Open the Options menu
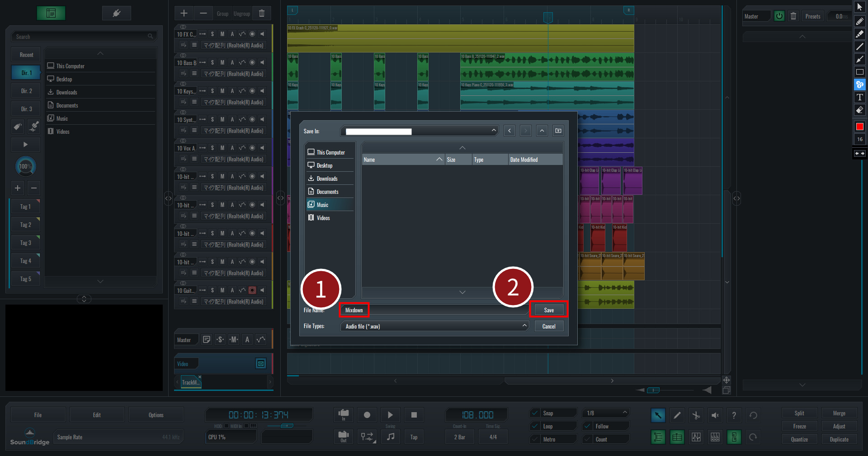Image resolution: width=868 pixels, height=456 pixels. (156, 415)
